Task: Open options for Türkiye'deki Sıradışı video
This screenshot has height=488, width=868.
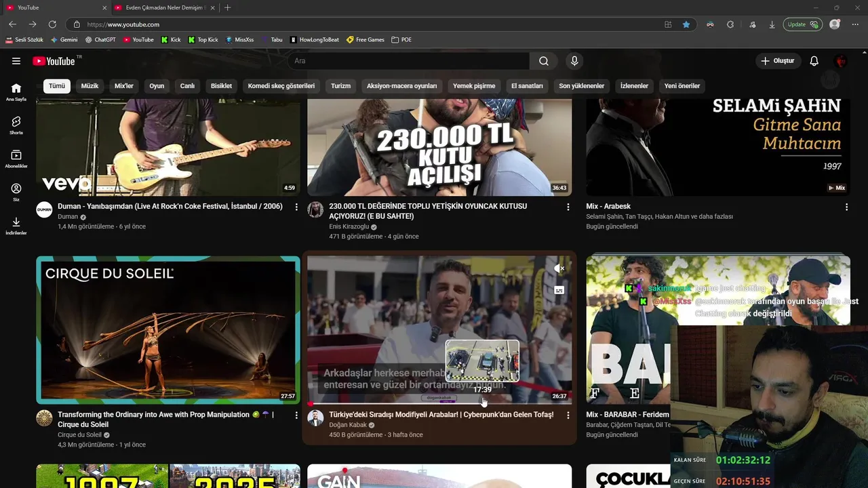Action: pos(568,415)
